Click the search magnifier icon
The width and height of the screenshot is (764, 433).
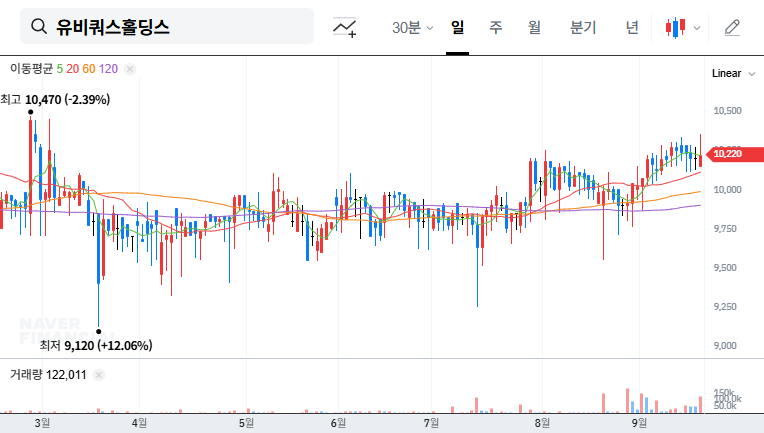coord(39,26)
